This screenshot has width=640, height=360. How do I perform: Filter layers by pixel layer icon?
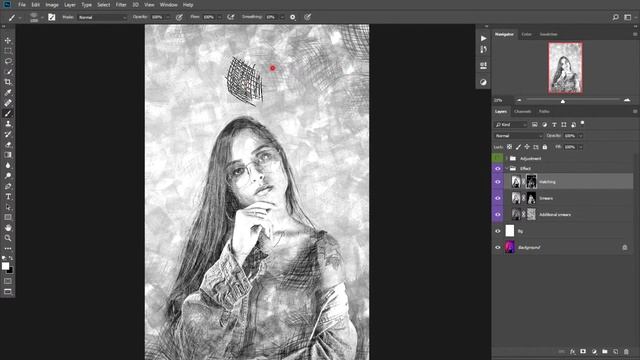point(534,124)
